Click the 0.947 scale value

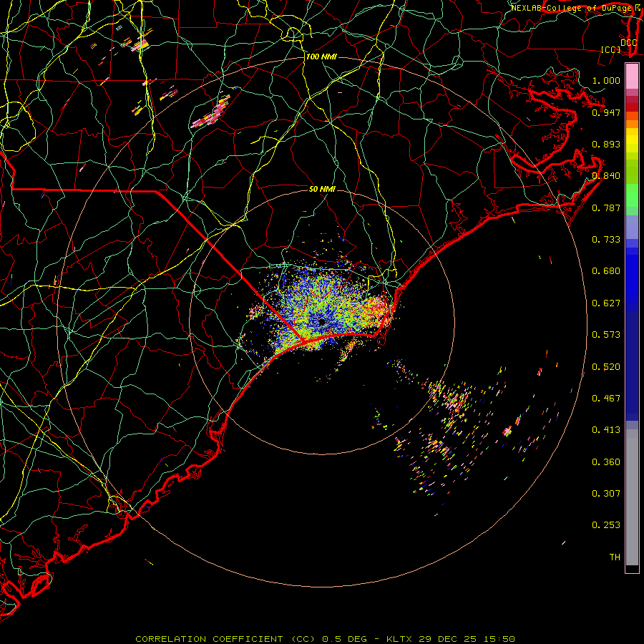(606, 112)
